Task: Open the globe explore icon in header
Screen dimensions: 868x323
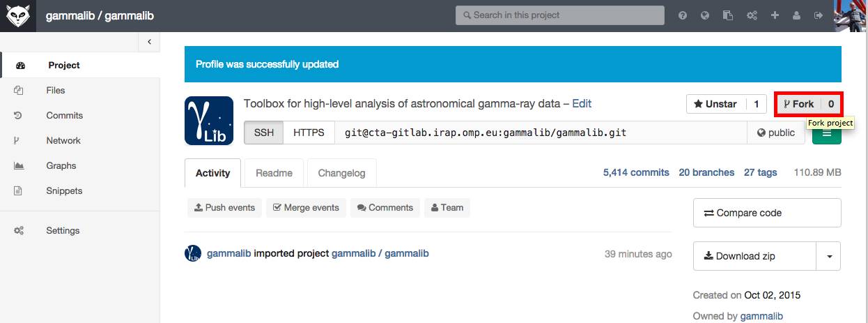Action: [705, 15]
